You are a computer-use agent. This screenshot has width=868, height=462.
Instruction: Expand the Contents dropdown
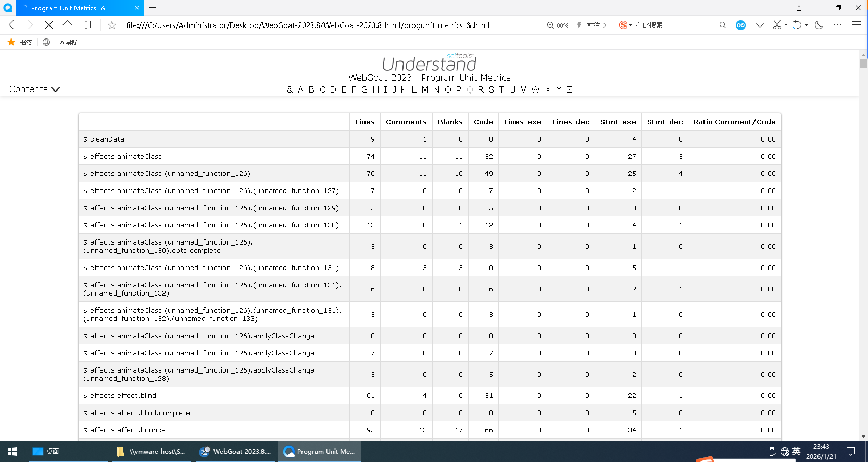[34, 89]
